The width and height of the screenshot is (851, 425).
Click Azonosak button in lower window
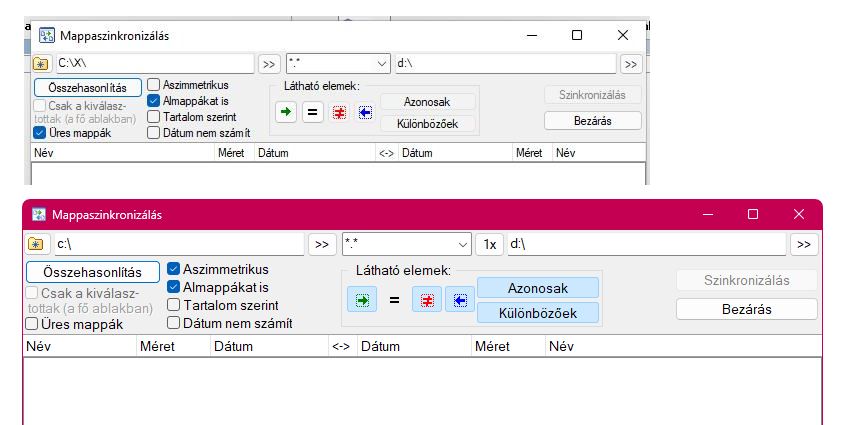point(538,288)
